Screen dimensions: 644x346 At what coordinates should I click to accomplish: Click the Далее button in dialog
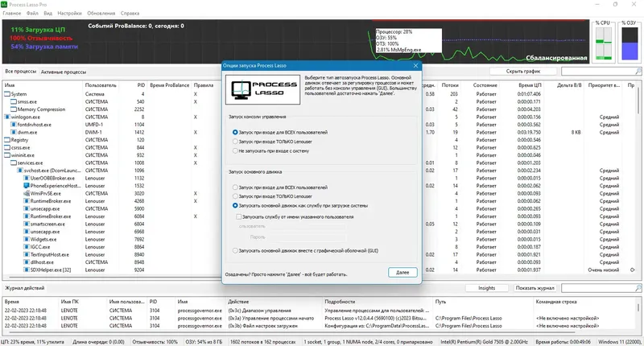(402, 273)
